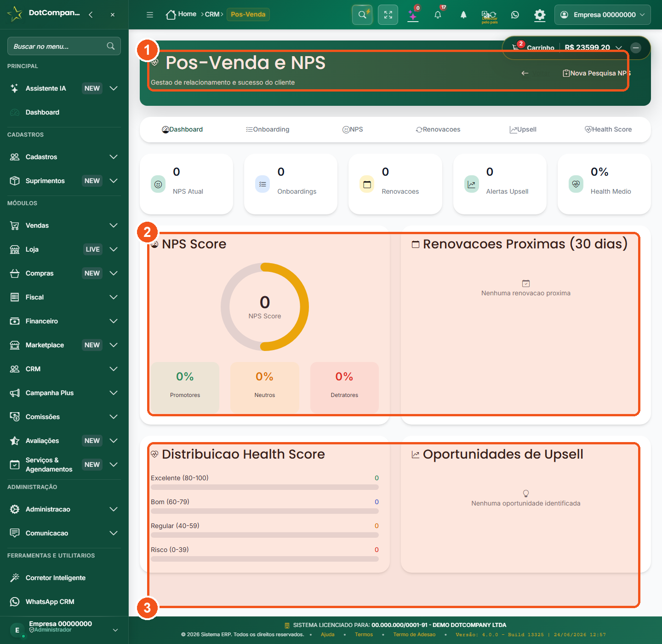Click the Nova Pesquisa NPS button
This screenshot has height=644, width=662.
pyautogui.click(x=597, y=73)
